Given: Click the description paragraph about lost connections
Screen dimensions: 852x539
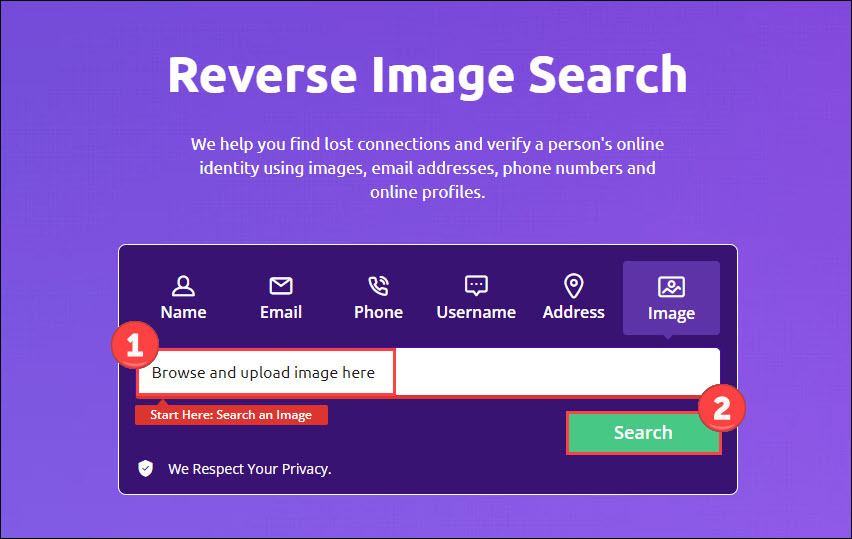Looking at the screenshot, I should click(427, 168).
